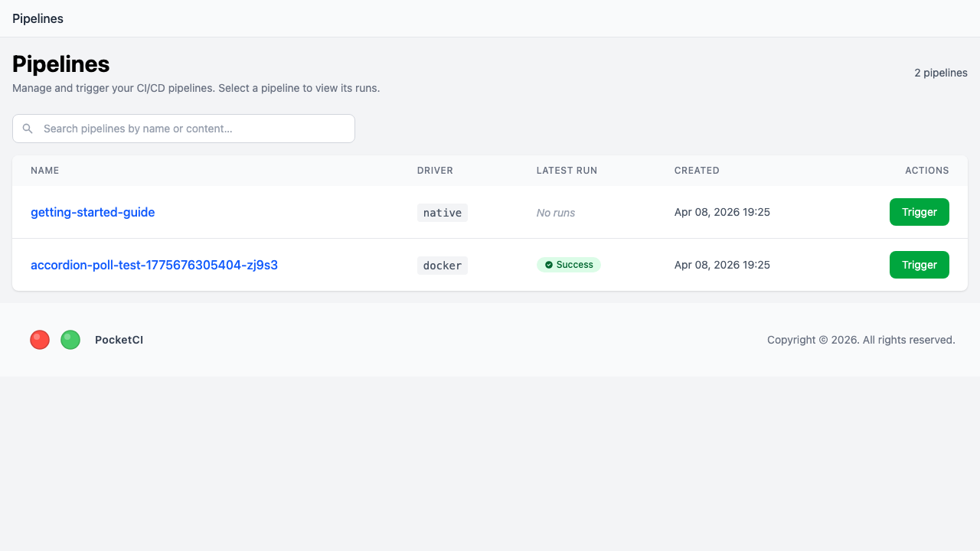The image size is (980, 551).
Task: Click the Success status pill
Action: click(569, 264)
